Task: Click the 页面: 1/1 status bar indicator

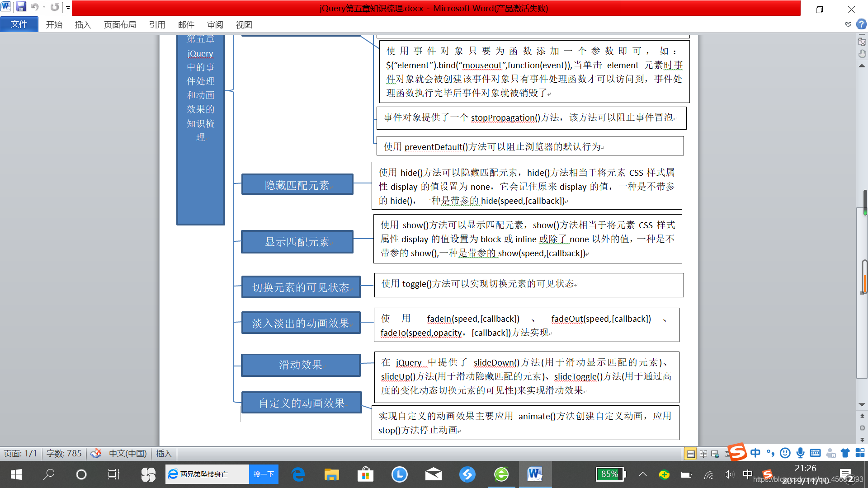Action: (x=20, y=453)
